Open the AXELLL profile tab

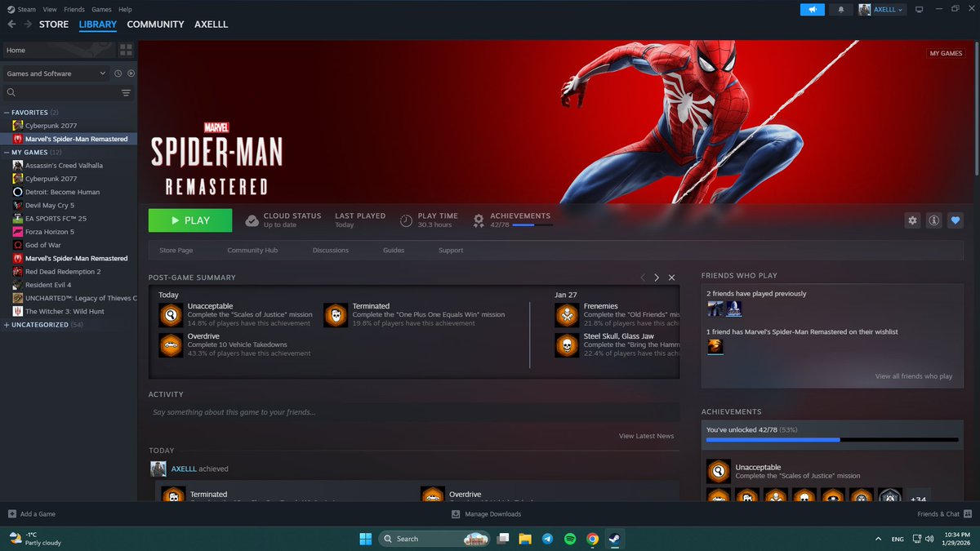pyautogui.click(x=211, y=24)
